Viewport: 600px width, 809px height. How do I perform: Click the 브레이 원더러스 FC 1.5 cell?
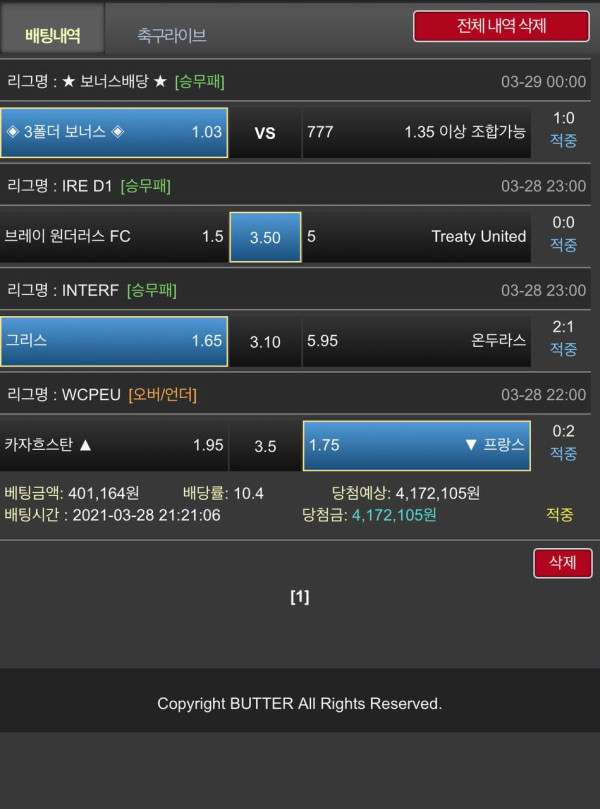tap(114, 237)
